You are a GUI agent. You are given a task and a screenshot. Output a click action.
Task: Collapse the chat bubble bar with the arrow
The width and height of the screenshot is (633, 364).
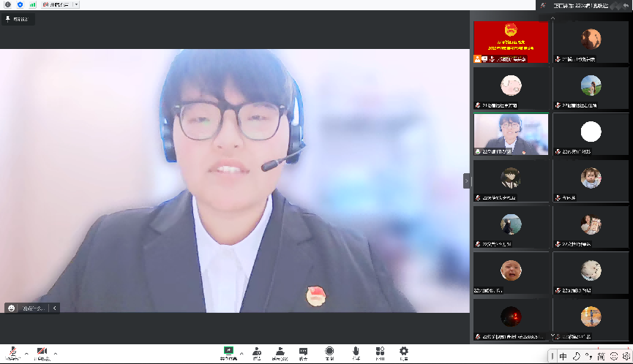54,308
